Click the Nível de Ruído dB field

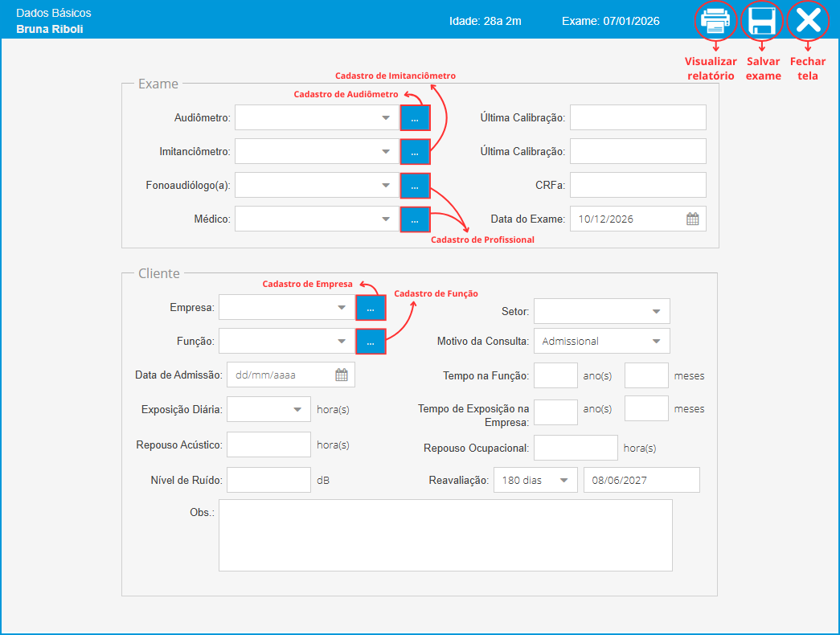coord(268,480)
